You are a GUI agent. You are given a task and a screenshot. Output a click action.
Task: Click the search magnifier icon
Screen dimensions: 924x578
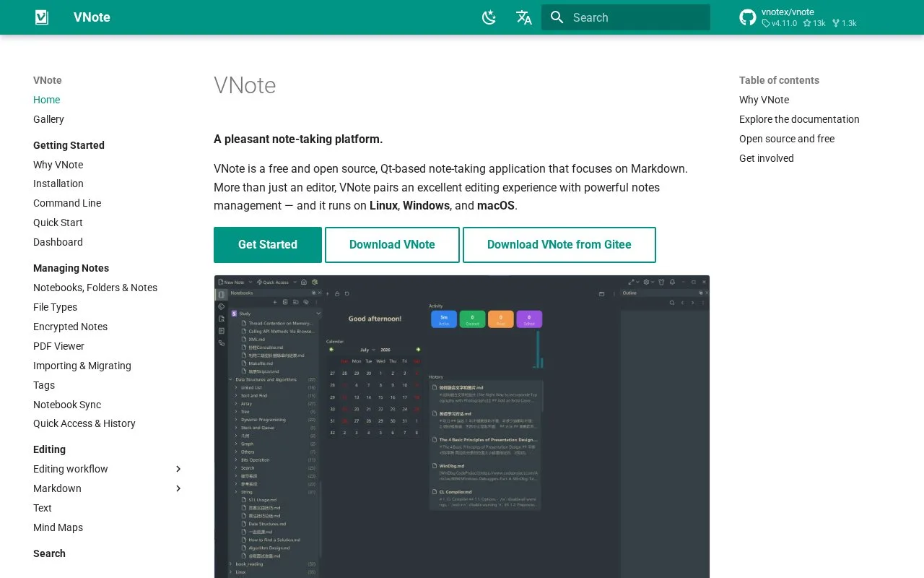557,17
